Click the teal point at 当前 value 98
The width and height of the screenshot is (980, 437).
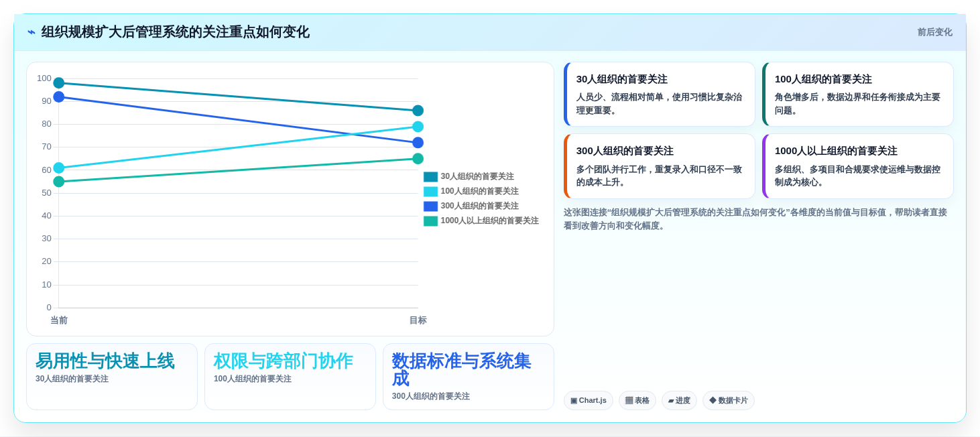(x=59, y=83)
